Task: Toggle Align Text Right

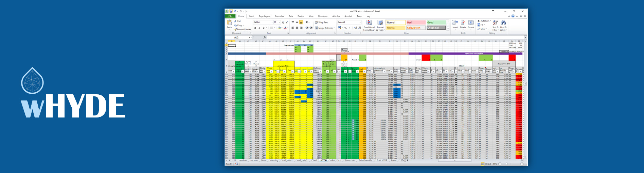Action: (x=301, y=28)
